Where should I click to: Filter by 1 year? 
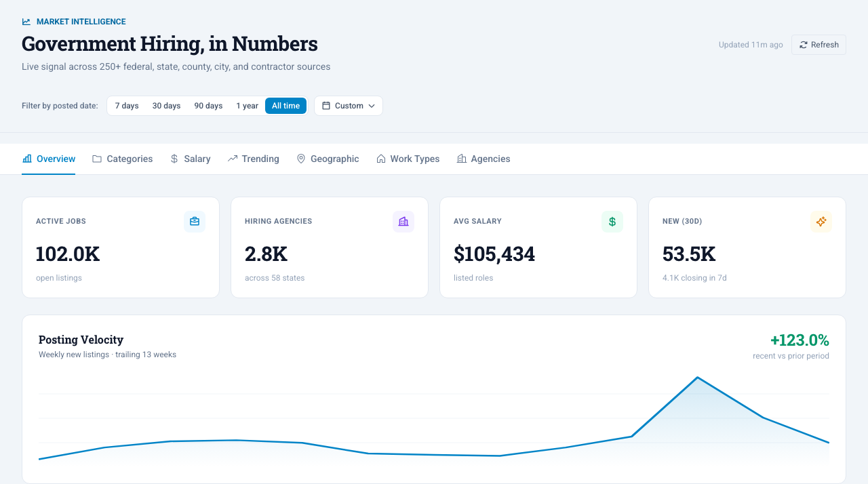[x=247, y=106]
